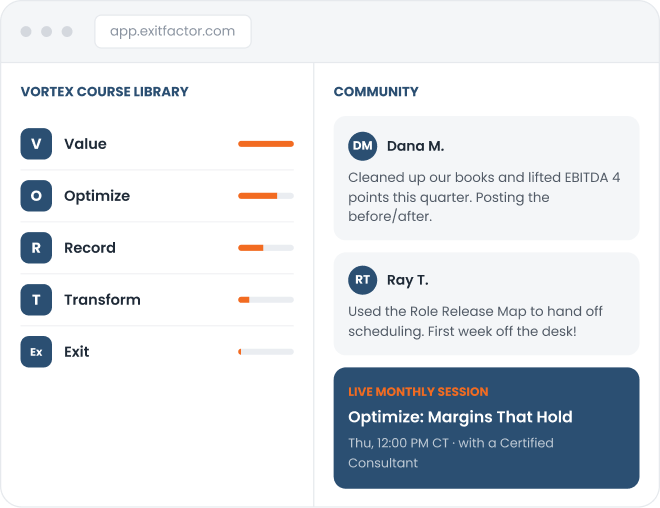Select the Community heading
The image size is (660, 508).
click(376, 92)
